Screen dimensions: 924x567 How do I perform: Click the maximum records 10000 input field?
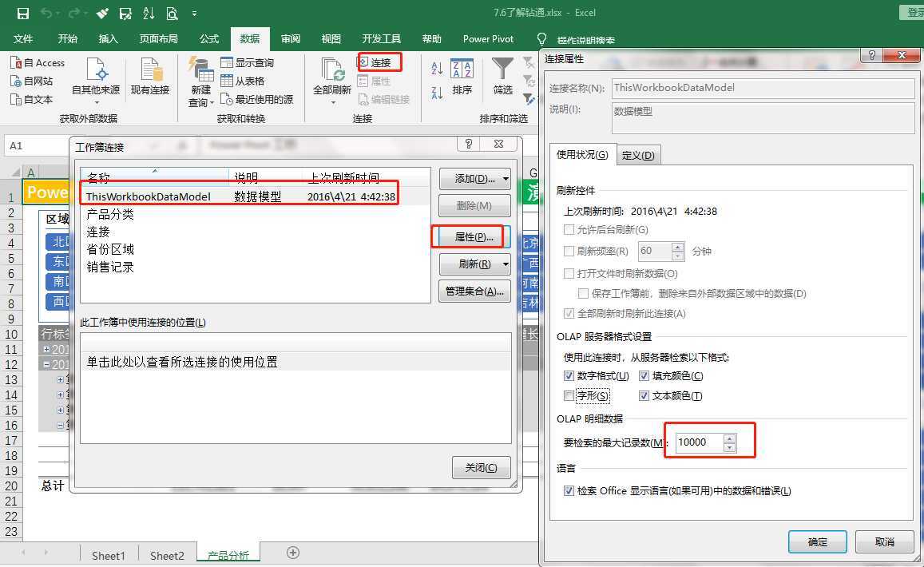tap(700, 442)
